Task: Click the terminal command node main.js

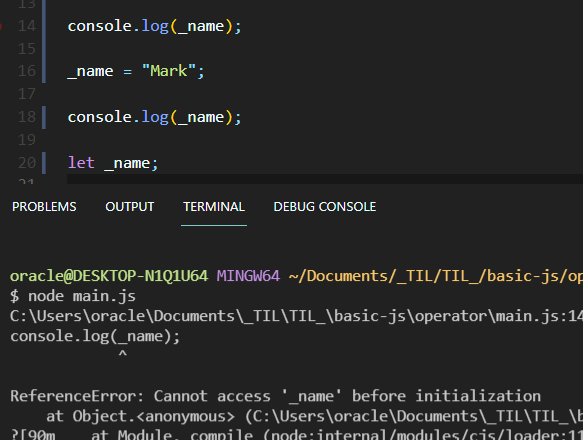Action: coord(82,296)
